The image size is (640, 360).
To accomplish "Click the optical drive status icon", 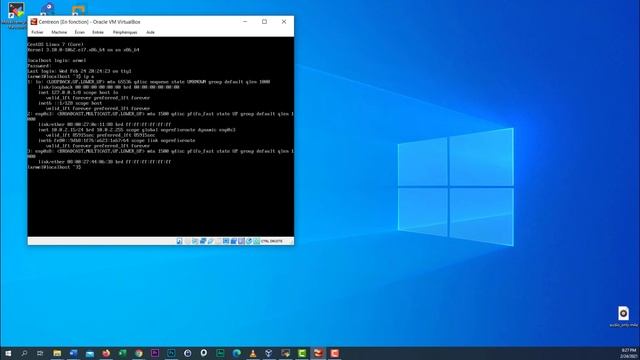I will [187, 241].
